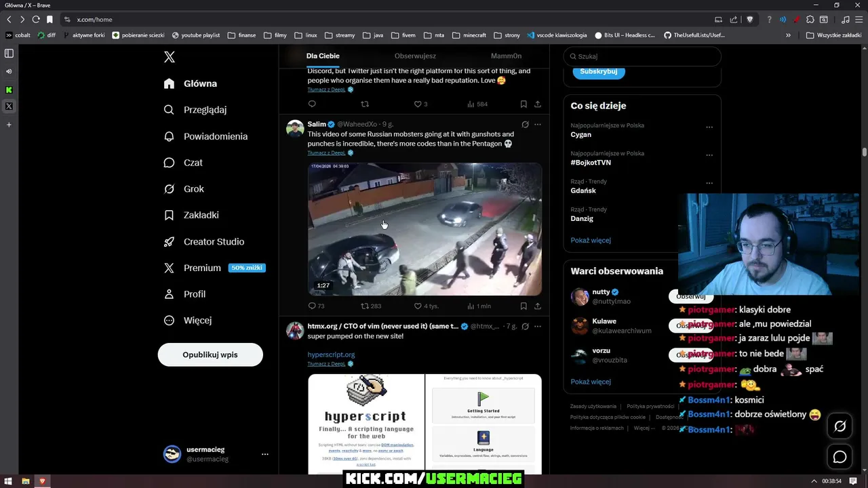Open the account menu dots beside usermacieg
The image size is (868, 488).
[265, 454]
